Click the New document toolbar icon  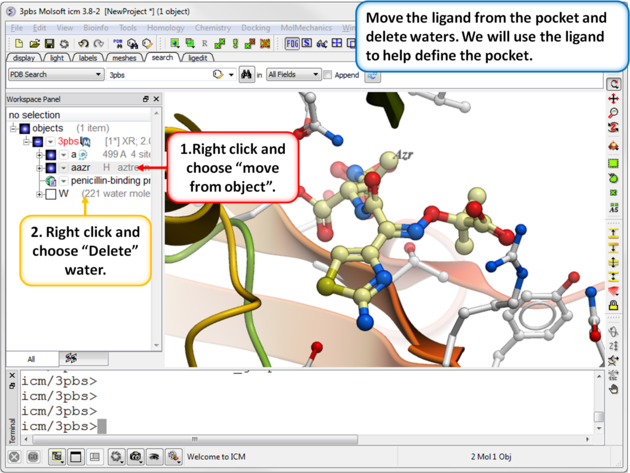tap(19, 44)
